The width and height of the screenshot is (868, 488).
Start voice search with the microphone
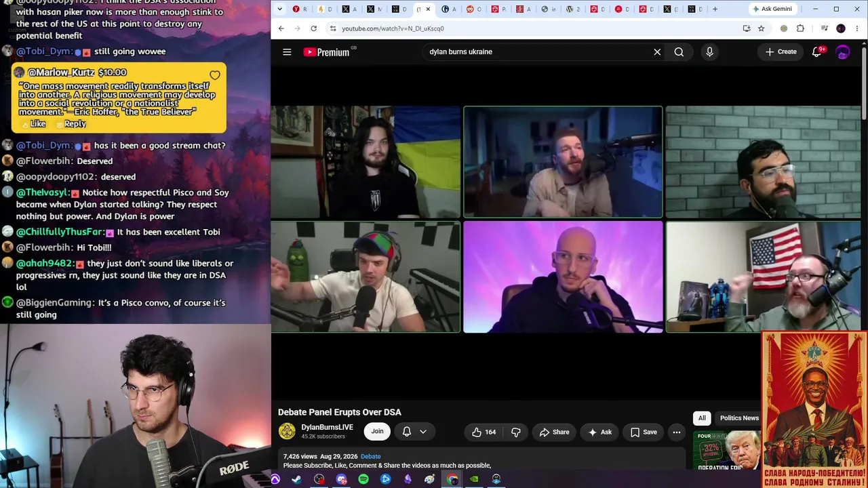coord(709,52)
